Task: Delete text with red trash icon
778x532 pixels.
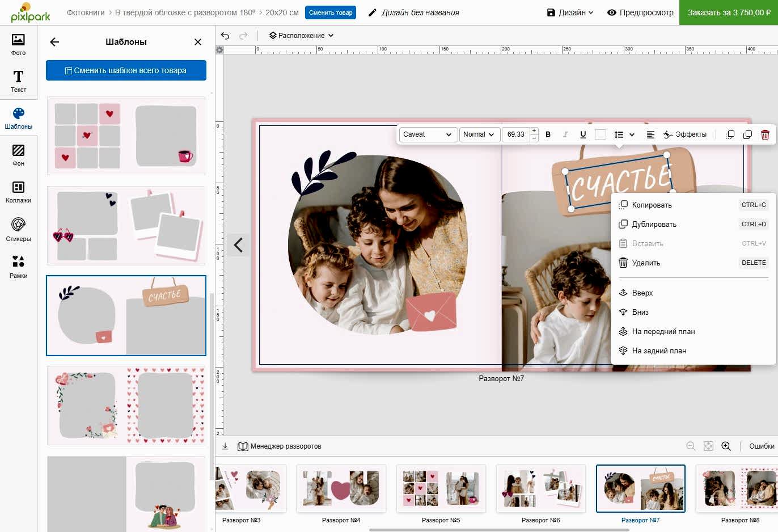Action: click(x=765, y=134)
